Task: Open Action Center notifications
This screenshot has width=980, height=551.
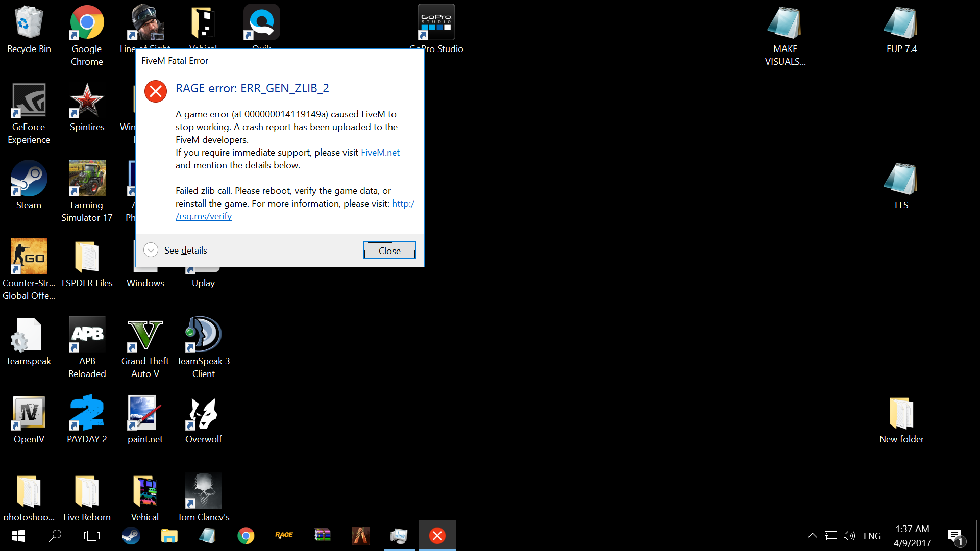Action: [956, 536]
